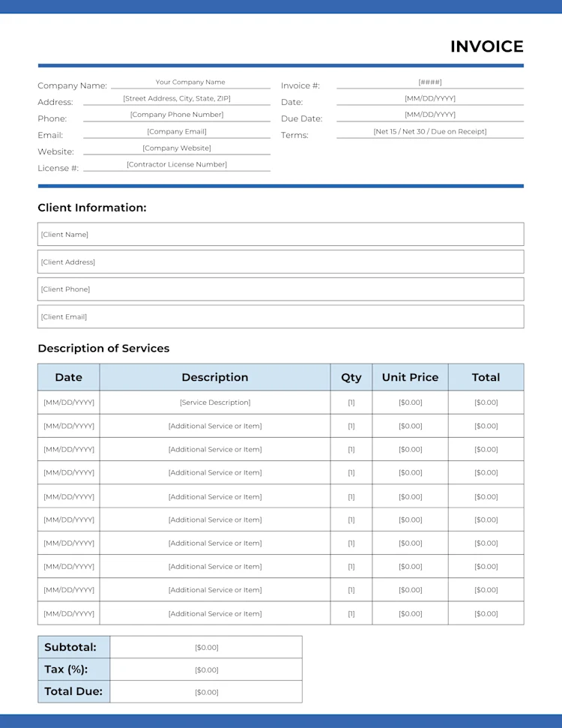Select the Client Email box

point(281,316)
